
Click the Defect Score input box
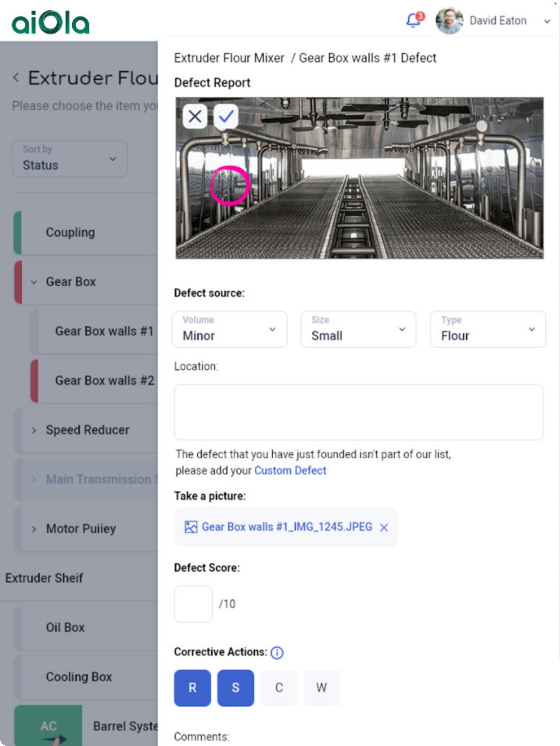coord(193,604)
